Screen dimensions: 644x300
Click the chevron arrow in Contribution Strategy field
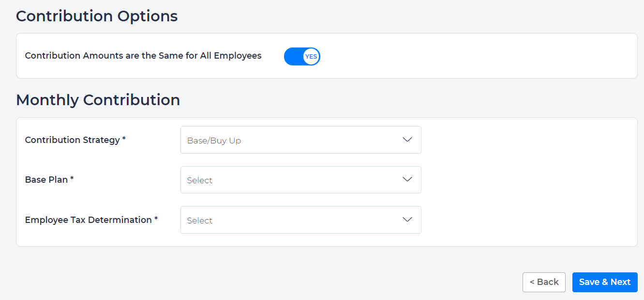pyautogui.click(x=407, y=140)
